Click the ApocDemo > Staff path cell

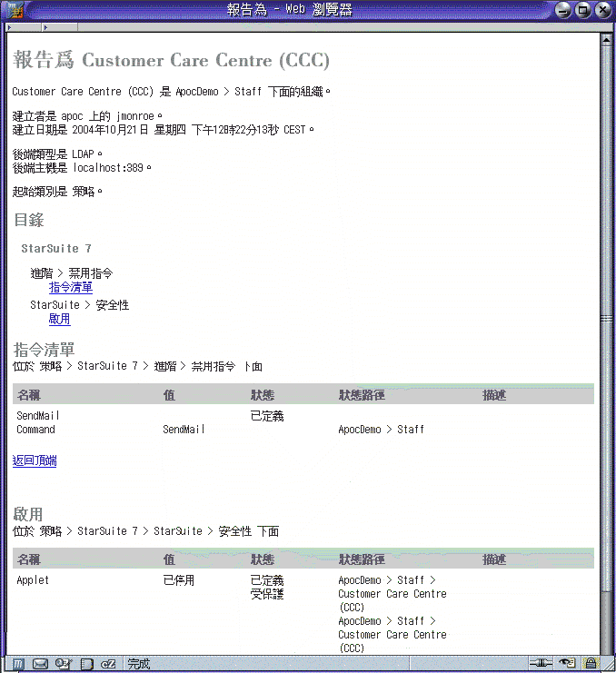coord(381,430)
